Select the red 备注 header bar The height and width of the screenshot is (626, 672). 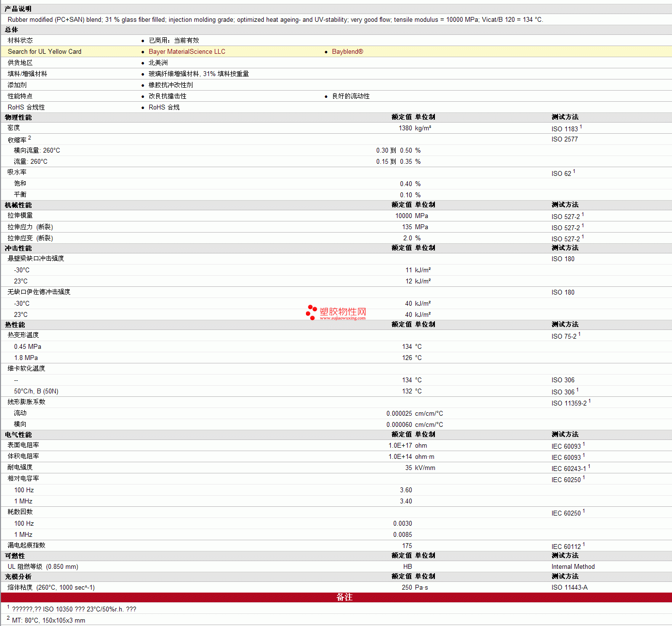click(x=336, y=597)
